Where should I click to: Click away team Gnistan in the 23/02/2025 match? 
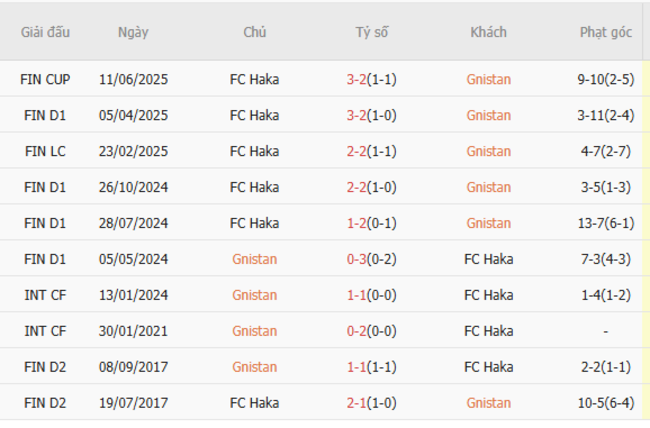coord(488,151)
